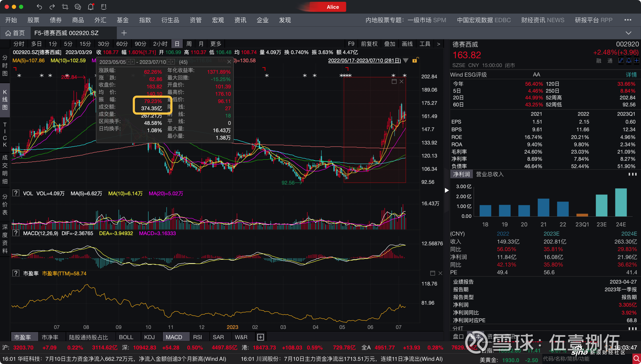
Task: Step start date 2023/05/05 forward
Action: tap(133, 62)
